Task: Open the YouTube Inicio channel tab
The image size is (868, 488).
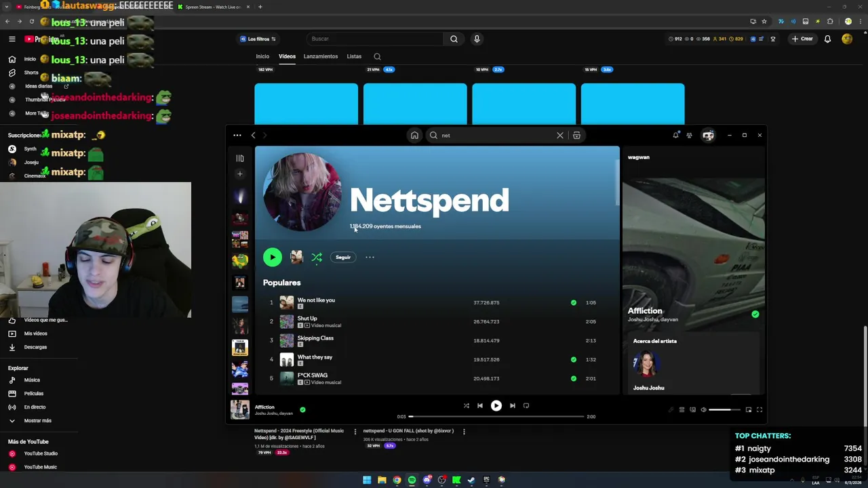Action: [262, 56]
